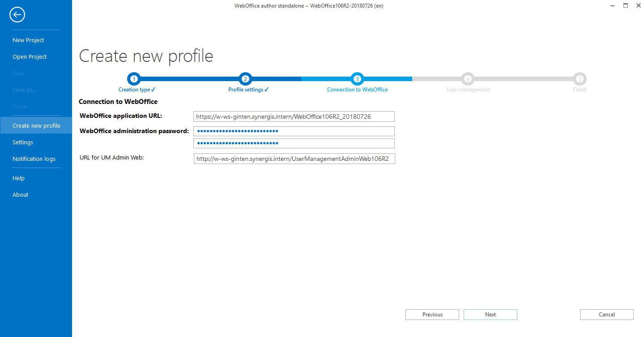Click the Previous button
Screen dimensions: 644x337
(x=432, y=314)
